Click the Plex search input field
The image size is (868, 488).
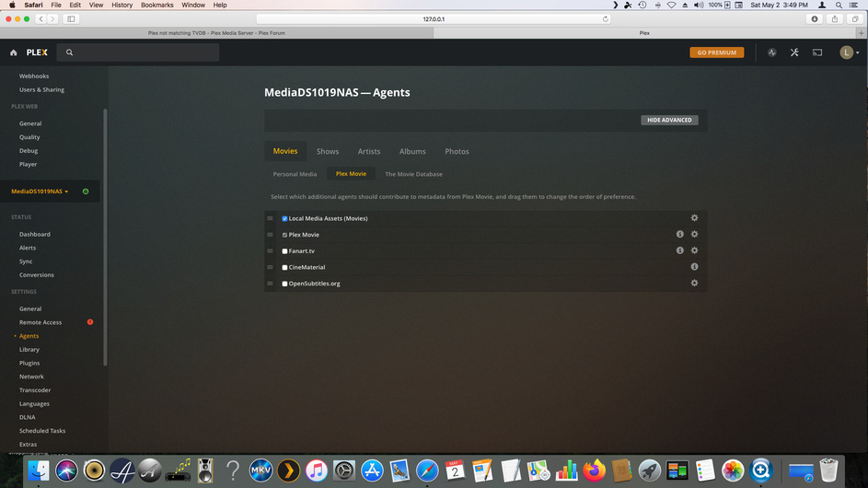point(138,52)
